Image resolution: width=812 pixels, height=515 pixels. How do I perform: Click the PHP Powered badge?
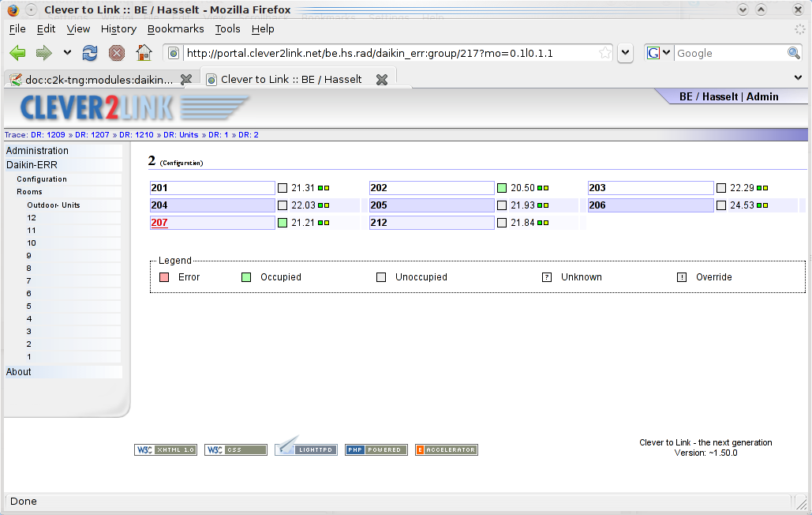click(x=376, y=449)
